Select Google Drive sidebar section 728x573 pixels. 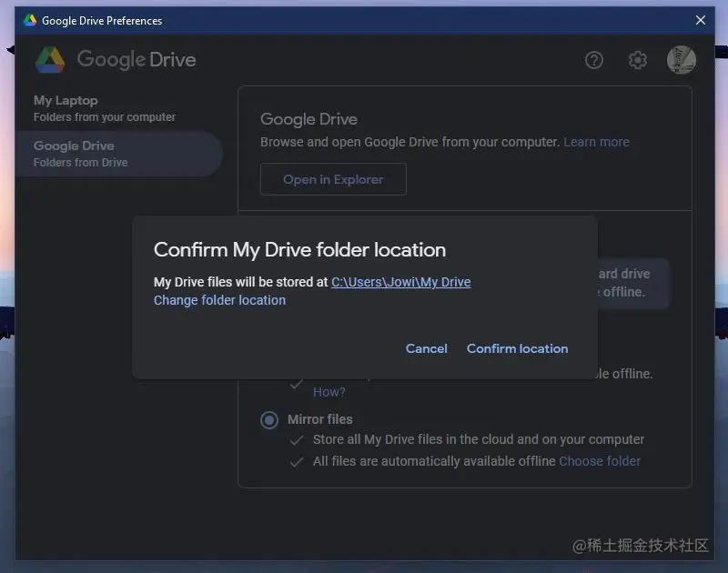[x=119, y=154]
